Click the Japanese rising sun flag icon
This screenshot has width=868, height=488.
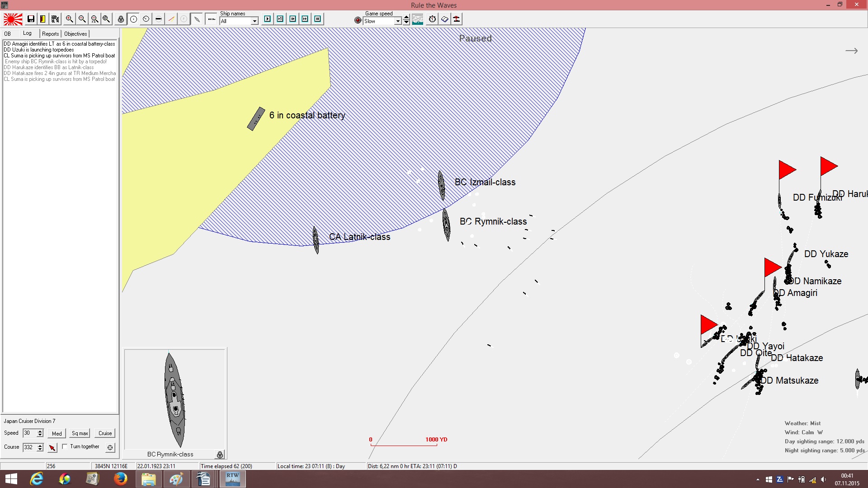pos(13,19)
